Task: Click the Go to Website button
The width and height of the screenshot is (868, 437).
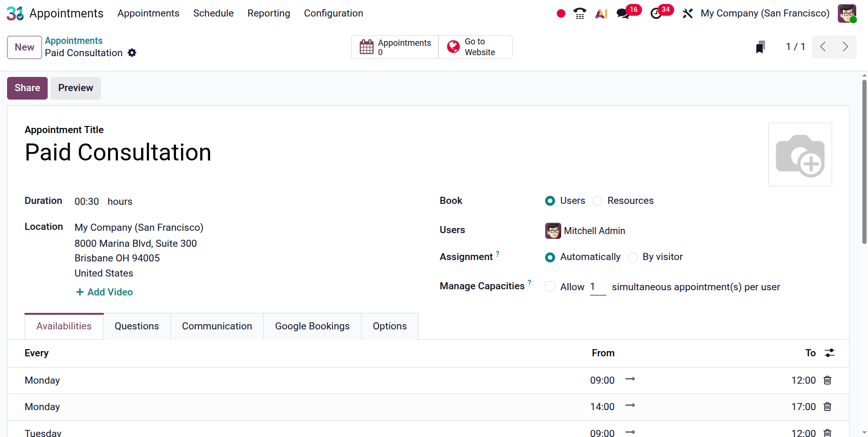Action: (x=475, y=47)
